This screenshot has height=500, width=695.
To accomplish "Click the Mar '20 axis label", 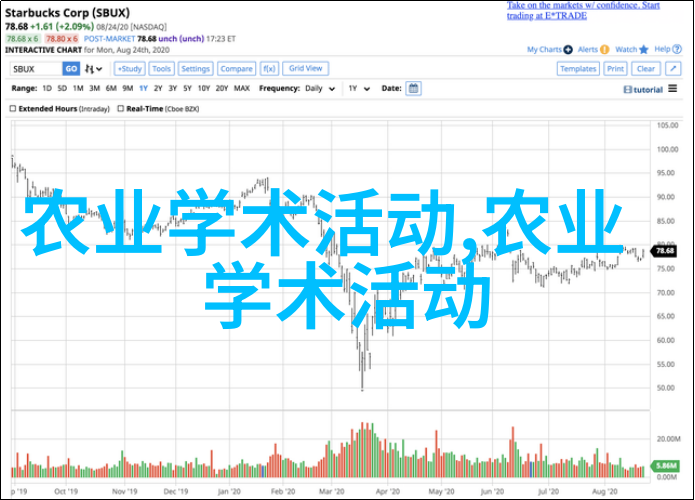I will click(x=332, y=491).
